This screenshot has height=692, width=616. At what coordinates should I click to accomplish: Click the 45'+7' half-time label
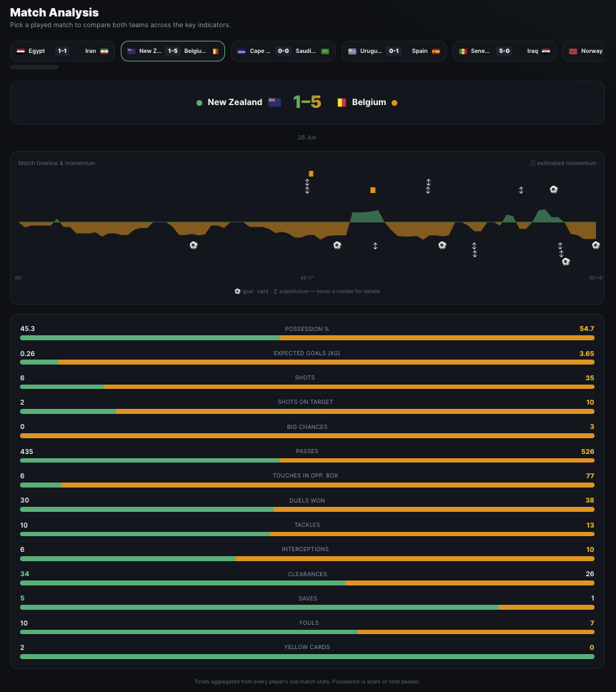tap(307, 278)
